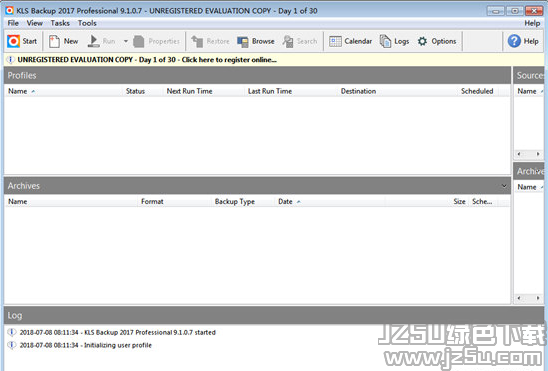The width and height of the screenshot is (548, 371).
Task: Open the Tasks menu
Action: [x=60, y=23]
